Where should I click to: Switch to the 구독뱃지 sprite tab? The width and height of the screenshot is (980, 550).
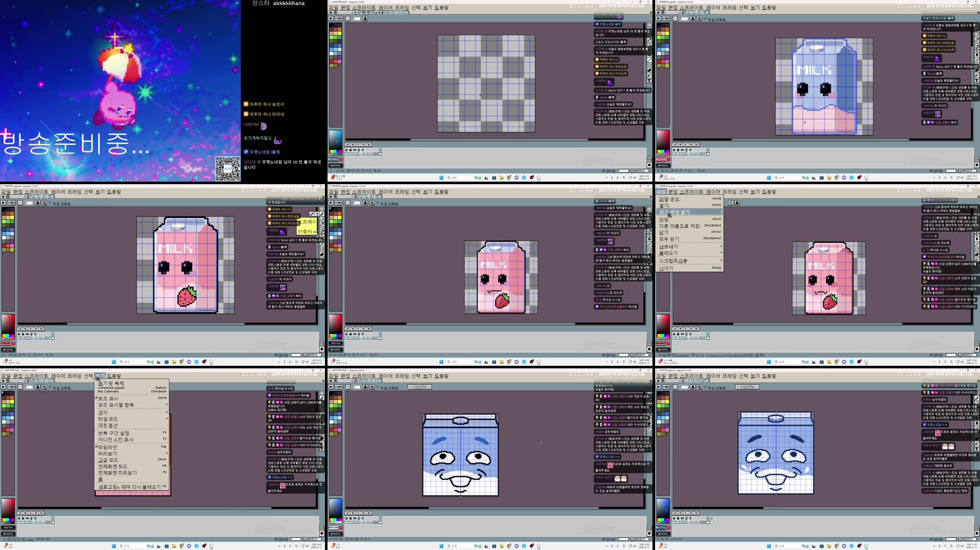coord(41,196)
